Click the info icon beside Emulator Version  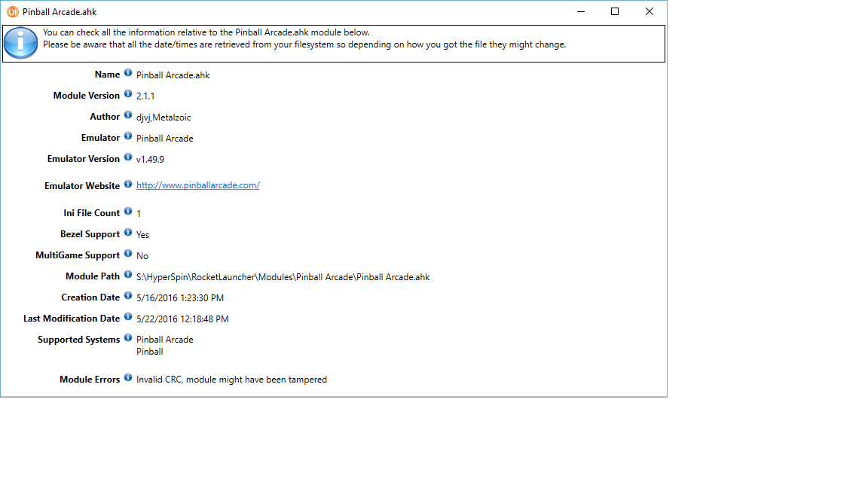point(128,157)
